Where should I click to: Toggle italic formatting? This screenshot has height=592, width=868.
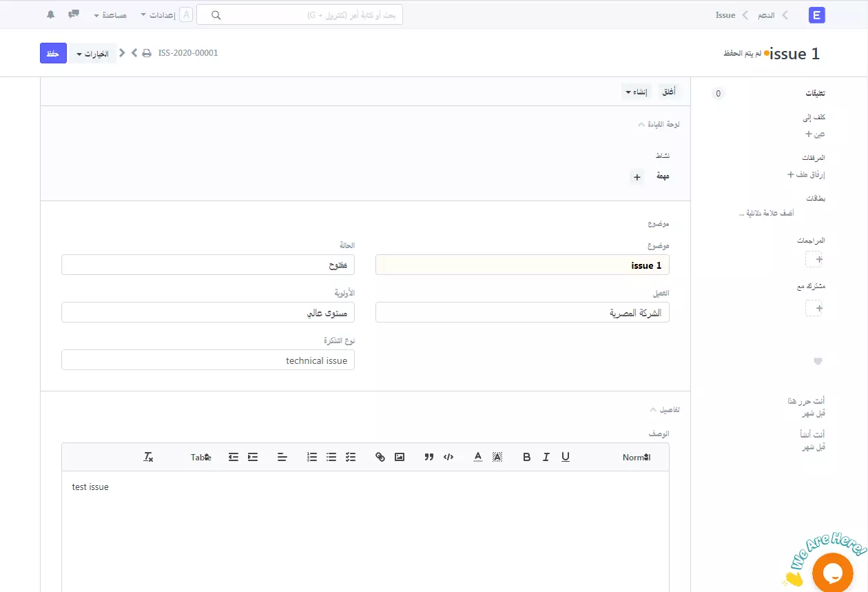point(546,457)
